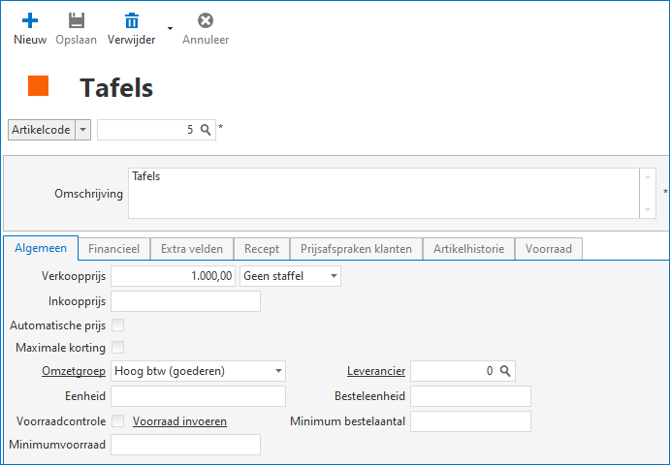Click the Verwijder trash can icon

pos(132,21)
